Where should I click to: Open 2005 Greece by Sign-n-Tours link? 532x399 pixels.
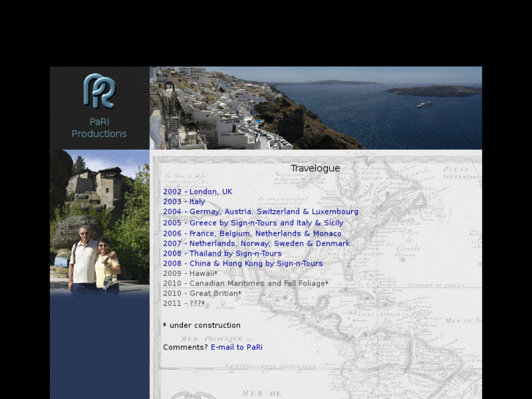coord(253,223)
